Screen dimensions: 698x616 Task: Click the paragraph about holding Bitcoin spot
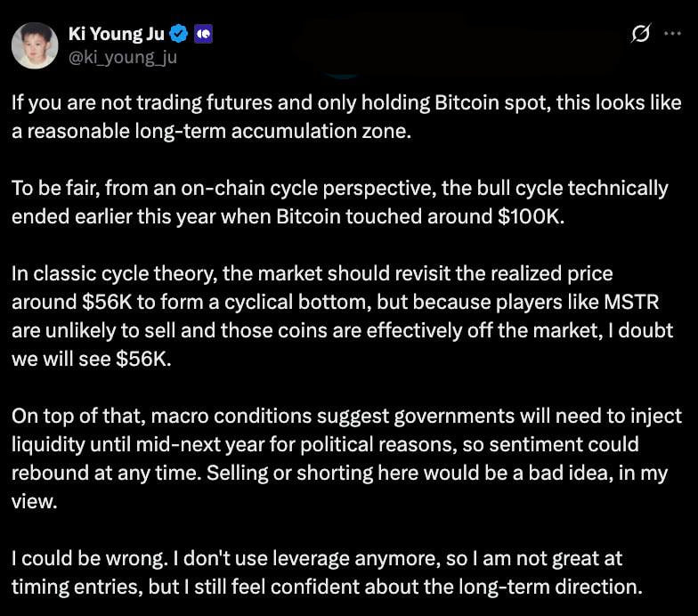pos(347,115)
